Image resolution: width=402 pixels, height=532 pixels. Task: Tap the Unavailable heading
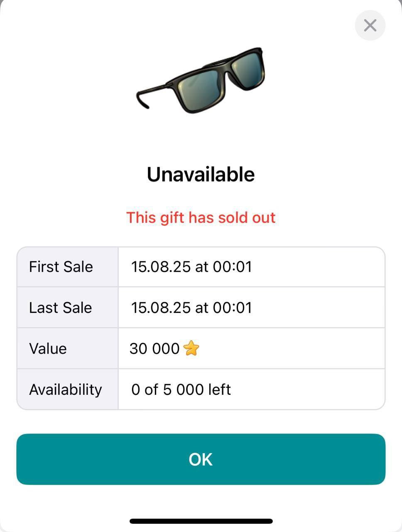pyautogui.click(x=201, y=174)
